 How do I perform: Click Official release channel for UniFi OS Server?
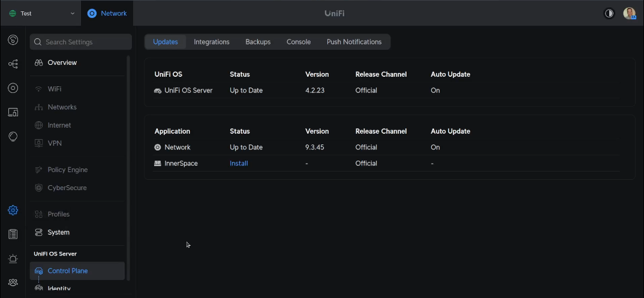366,91
